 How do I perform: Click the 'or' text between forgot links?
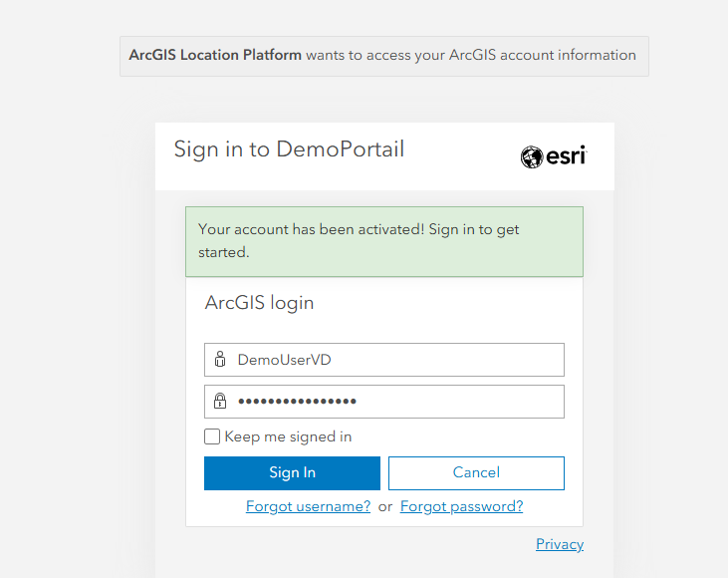[385, 506]
